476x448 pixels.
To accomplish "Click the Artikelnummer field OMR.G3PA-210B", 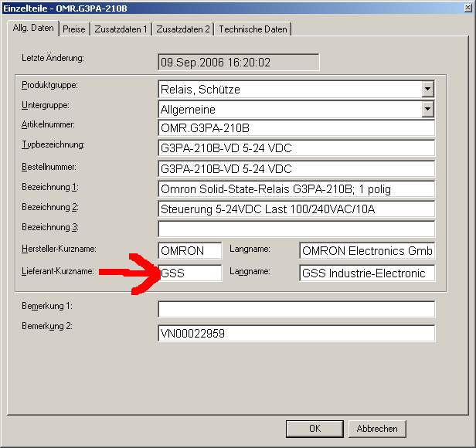I will coord(296,128).
